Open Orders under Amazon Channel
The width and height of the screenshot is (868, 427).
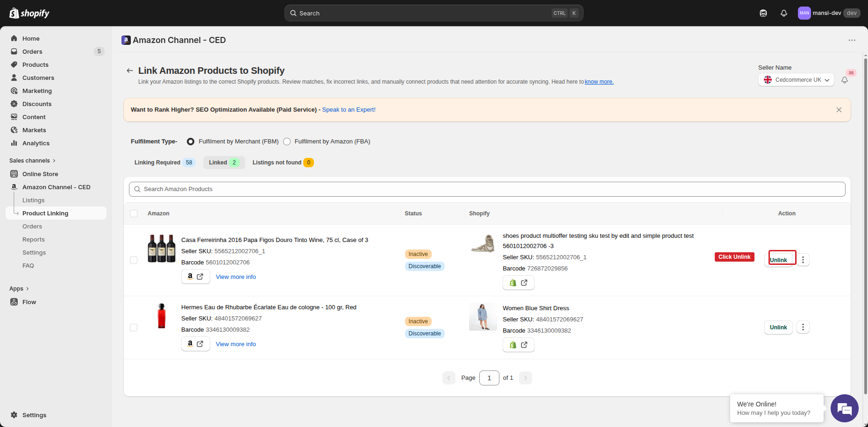click(x=32, y=226)
